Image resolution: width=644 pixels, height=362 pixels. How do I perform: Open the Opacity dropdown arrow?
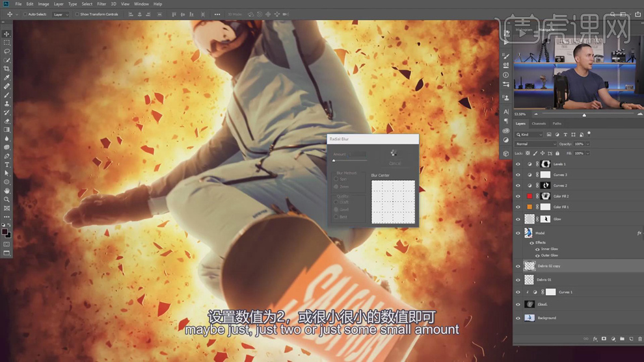pyautogui.click(x=588, y=144)
